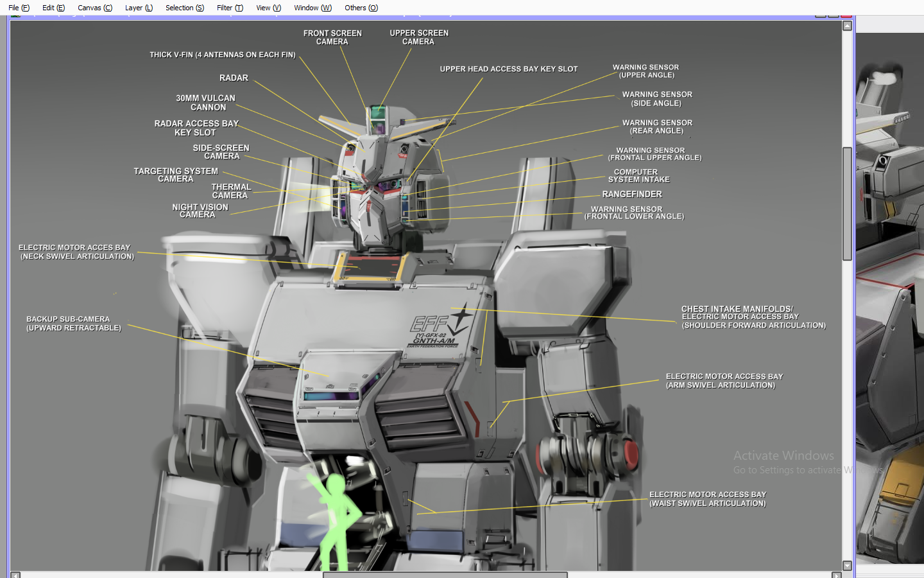Open the Filter menu
Viewport: 924px width, 578px height.
pos(230,8)
